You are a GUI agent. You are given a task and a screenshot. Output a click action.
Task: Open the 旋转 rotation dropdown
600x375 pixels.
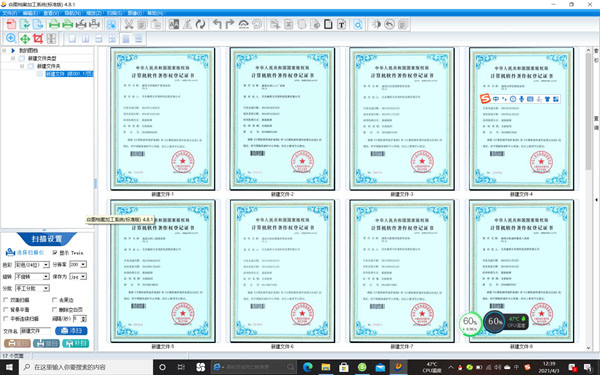point(32,276)
